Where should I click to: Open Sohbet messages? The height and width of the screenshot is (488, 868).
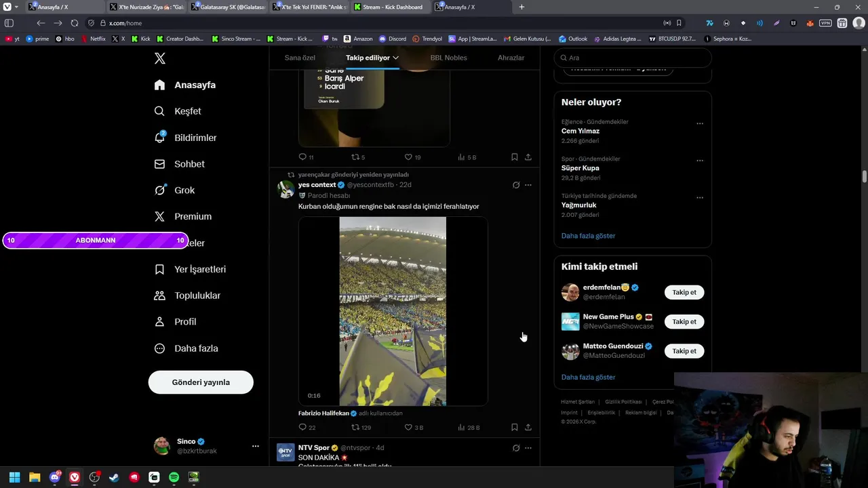point(179,164)
